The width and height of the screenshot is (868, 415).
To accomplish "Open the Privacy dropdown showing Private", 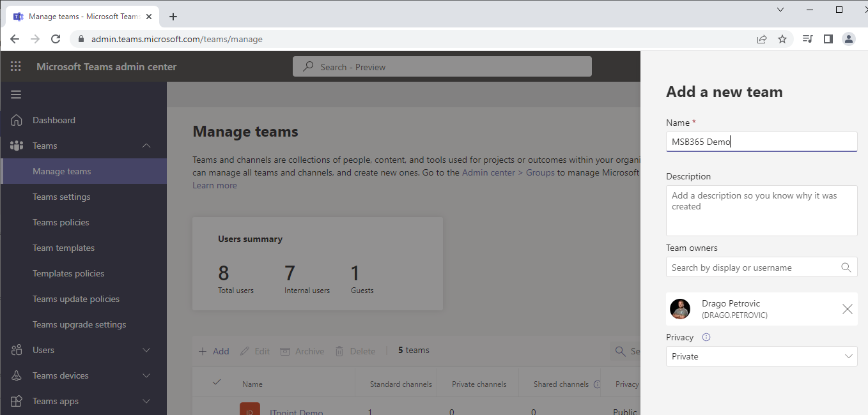I will click(x=761, y=356).
